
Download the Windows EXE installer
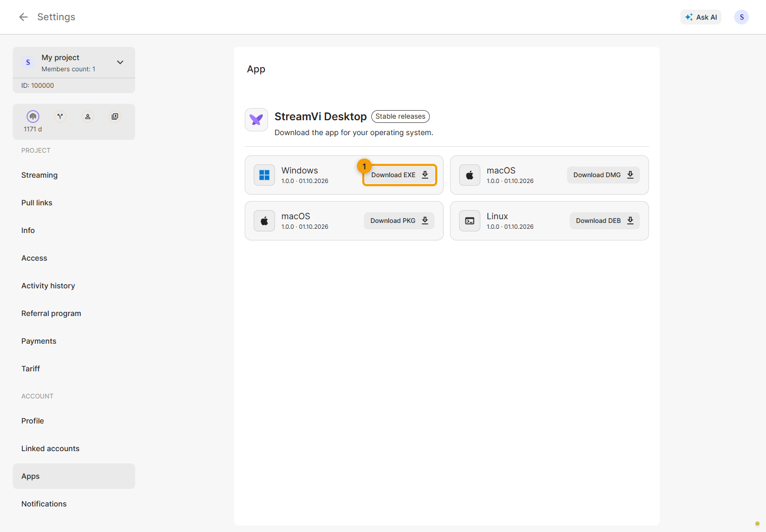[399, 175]
